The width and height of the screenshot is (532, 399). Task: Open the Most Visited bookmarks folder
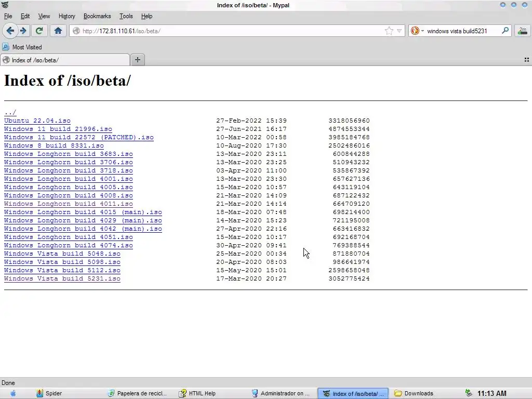point(22,47)
